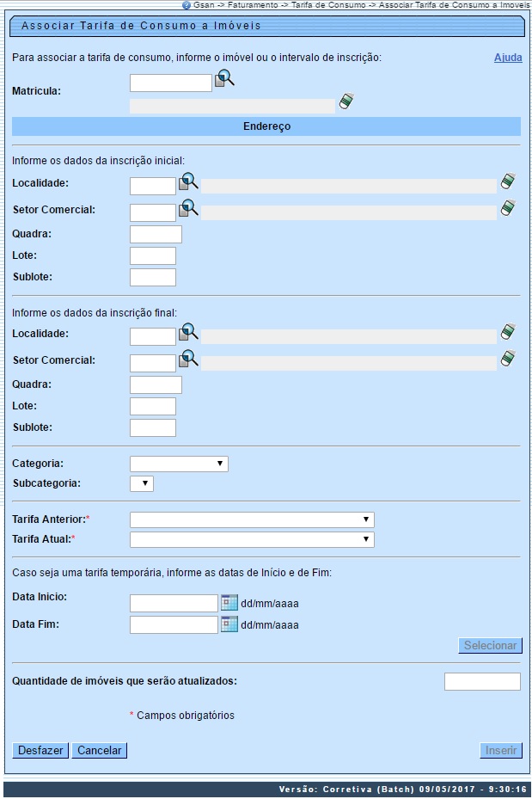Viewport: 532px width, 799px height.
Task: Click the breadcrumb path text at top
Action: pos(362,5)
